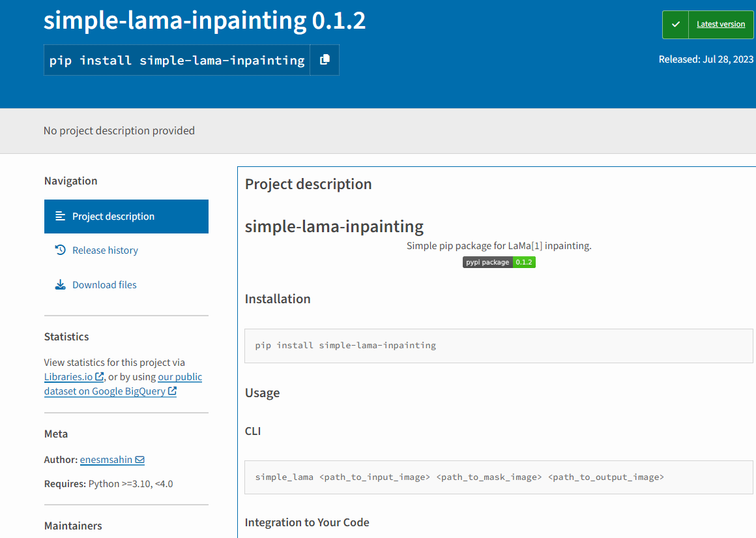Open the Download files section
The width and height of the screenshot is (756, 538).
[104, 284]
